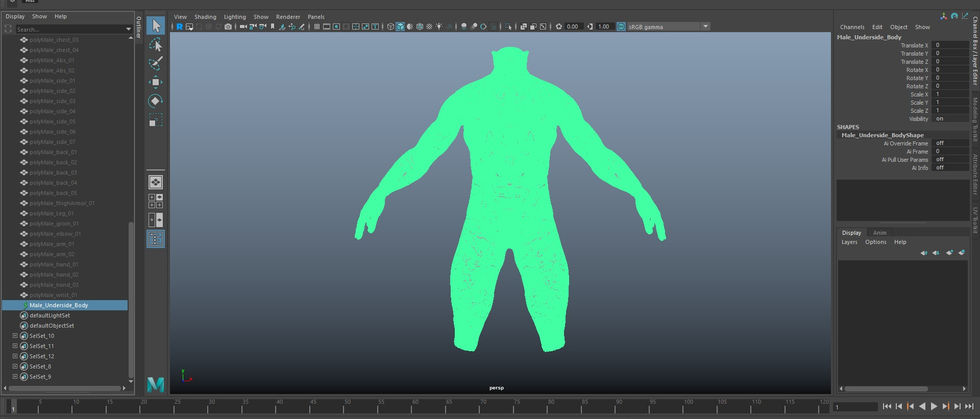Open Outliner search filter dropdown arrow
980x419 pixels.
129,29
